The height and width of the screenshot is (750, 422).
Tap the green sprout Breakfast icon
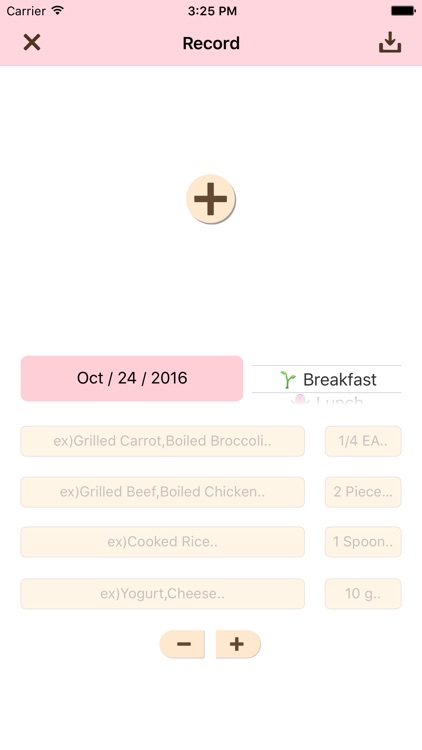[288, 379]
